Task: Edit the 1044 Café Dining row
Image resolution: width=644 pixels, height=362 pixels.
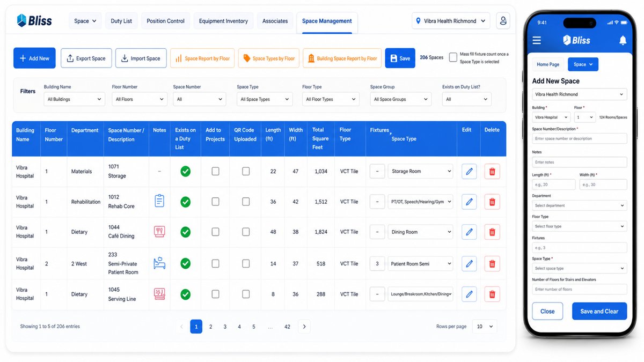Action: pos(469,232)
